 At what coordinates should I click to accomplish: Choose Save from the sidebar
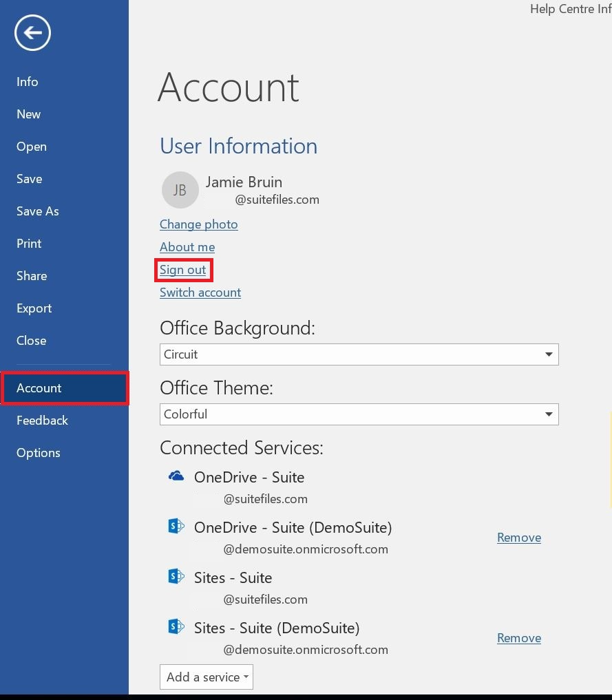tap(30, 179)
